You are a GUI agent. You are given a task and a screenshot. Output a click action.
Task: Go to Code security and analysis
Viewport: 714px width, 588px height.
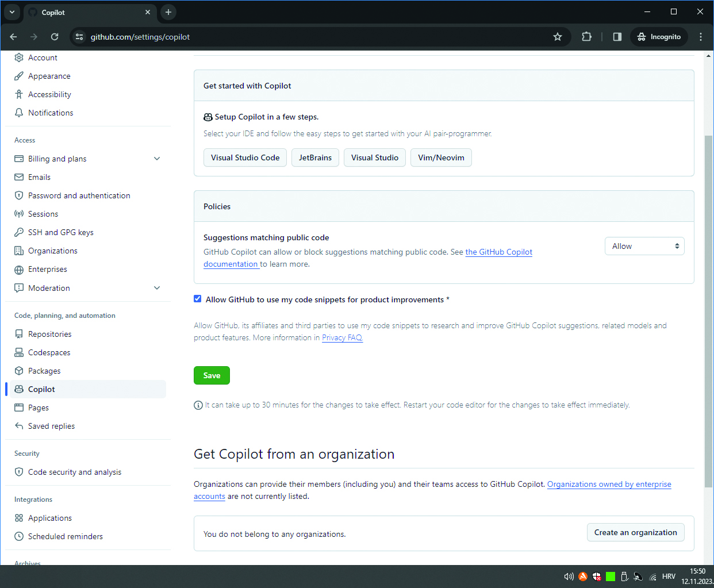tap(75, 472)
